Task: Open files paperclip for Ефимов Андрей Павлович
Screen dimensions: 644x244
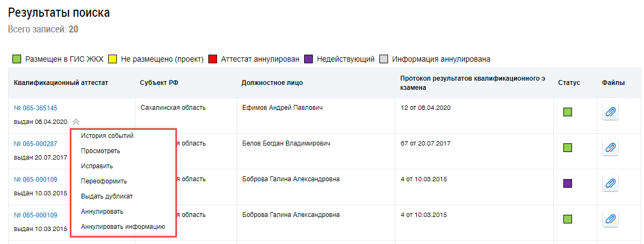Action: point(610,113)
